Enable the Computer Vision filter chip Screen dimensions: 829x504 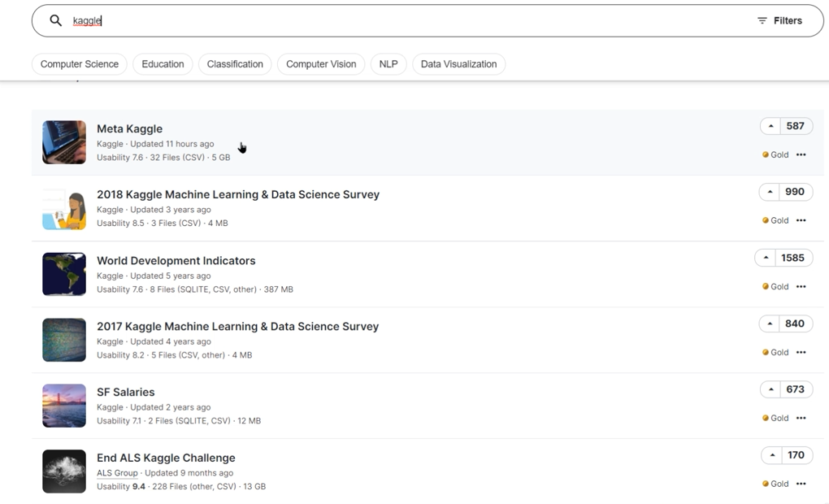pyautogui.click(x=321, y=64)
